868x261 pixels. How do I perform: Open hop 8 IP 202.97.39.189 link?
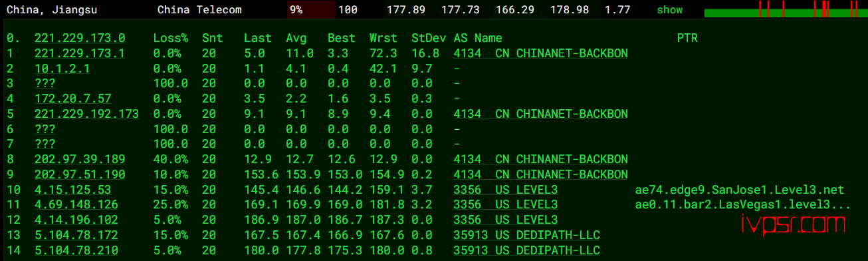point(80,160)
